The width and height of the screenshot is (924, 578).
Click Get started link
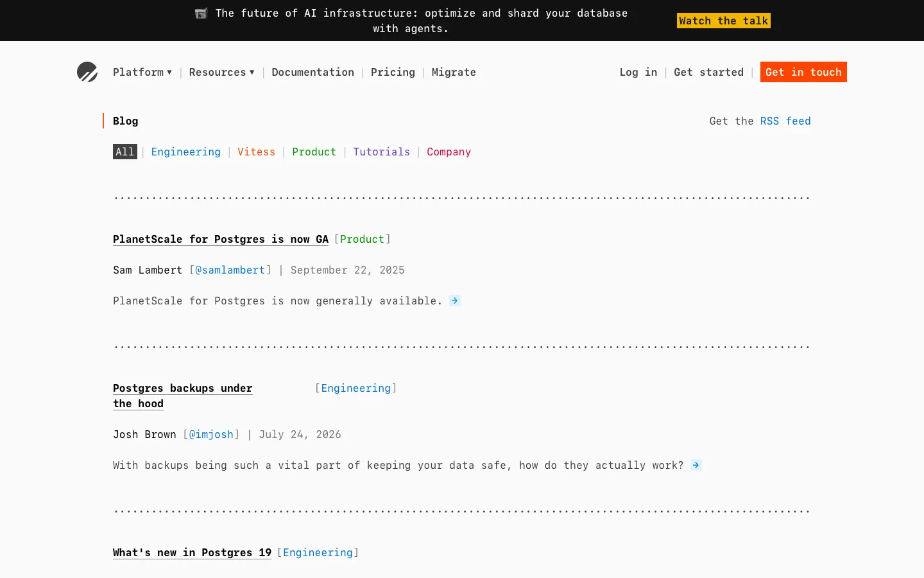(708, 72)
